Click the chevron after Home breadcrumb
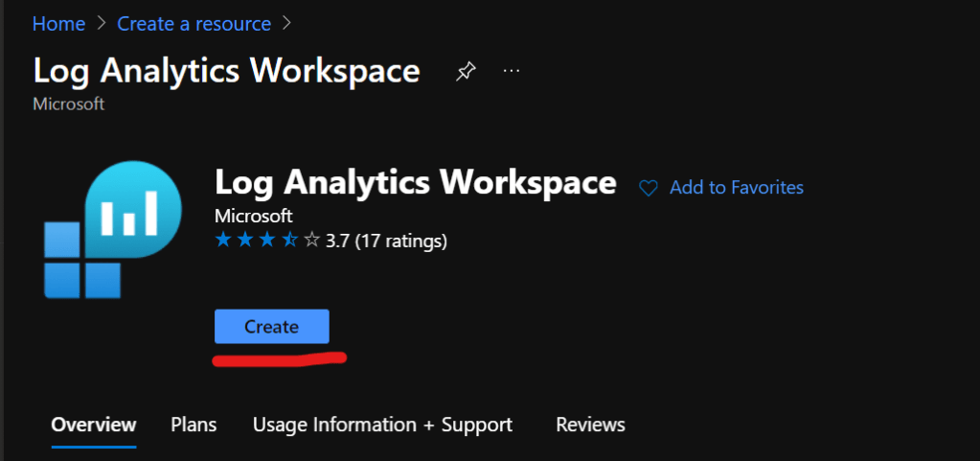 [x=102, y=23]
